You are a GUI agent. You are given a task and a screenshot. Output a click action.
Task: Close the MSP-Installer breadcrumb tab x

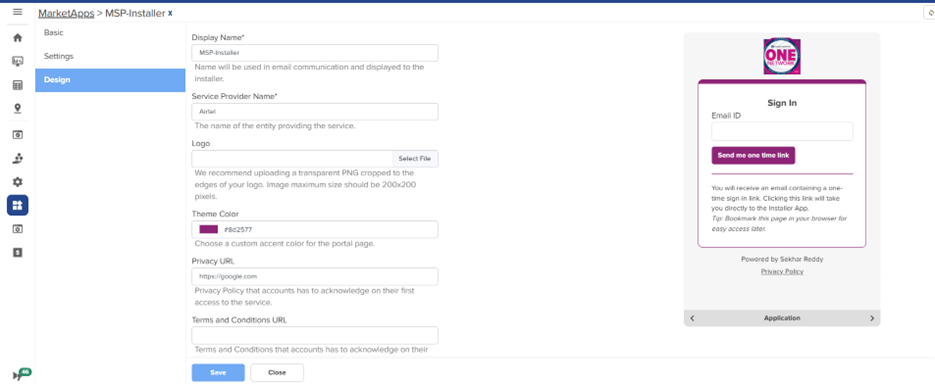(x=170, y=13)
